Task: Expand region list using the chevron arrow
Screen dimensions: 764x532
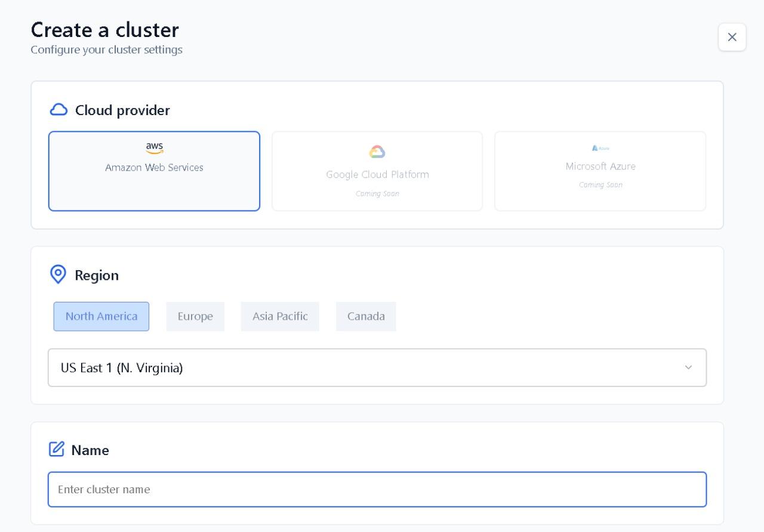Action: point(688,367)
